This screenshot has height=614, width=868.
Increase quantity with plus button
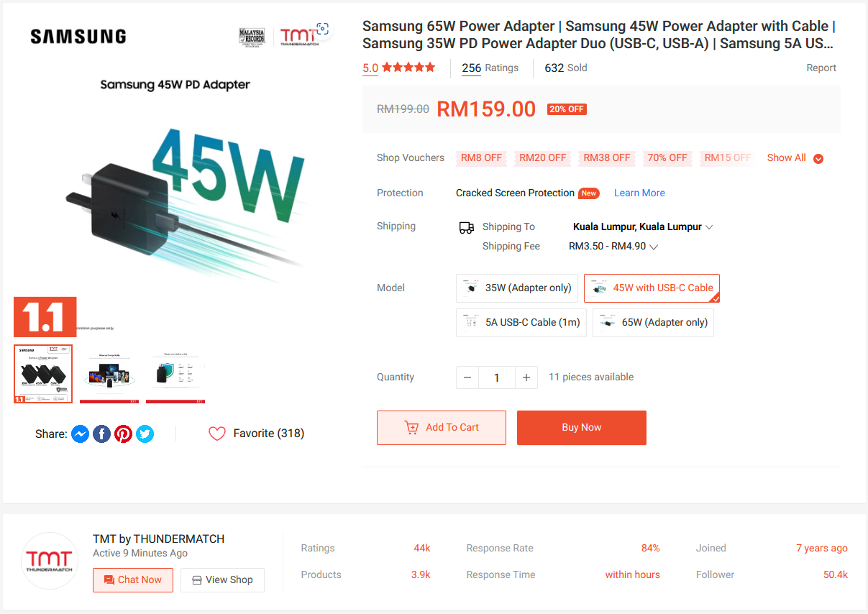pos(526,377)
